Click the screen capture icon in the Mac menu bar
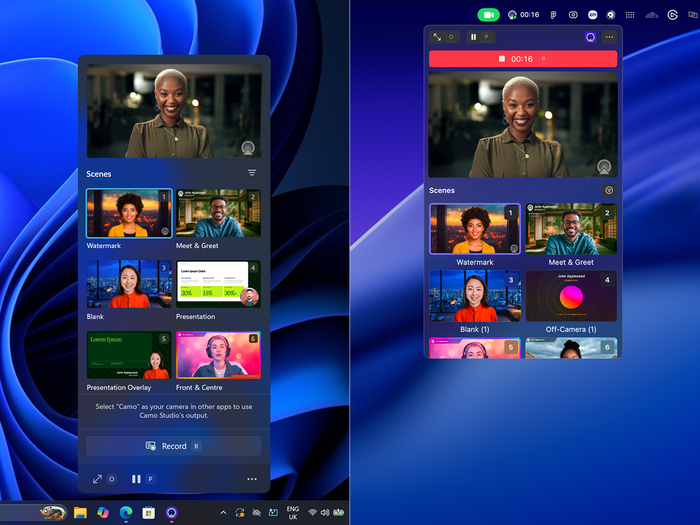Viewport: 700px width, 525px height. pyautogui.click(x=573, y=15)
